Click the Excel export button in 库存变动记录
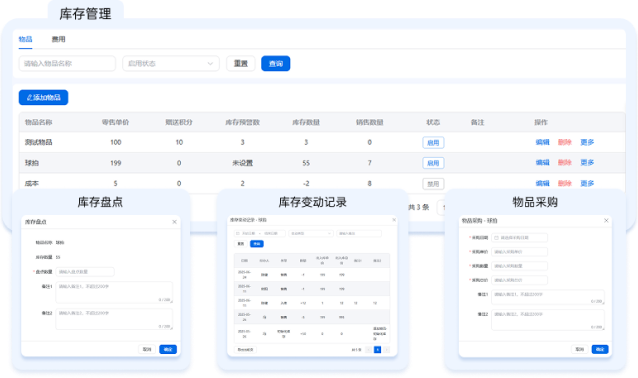Screen dimensions: 638x378 pyautogui.click(x=245, y=350)
